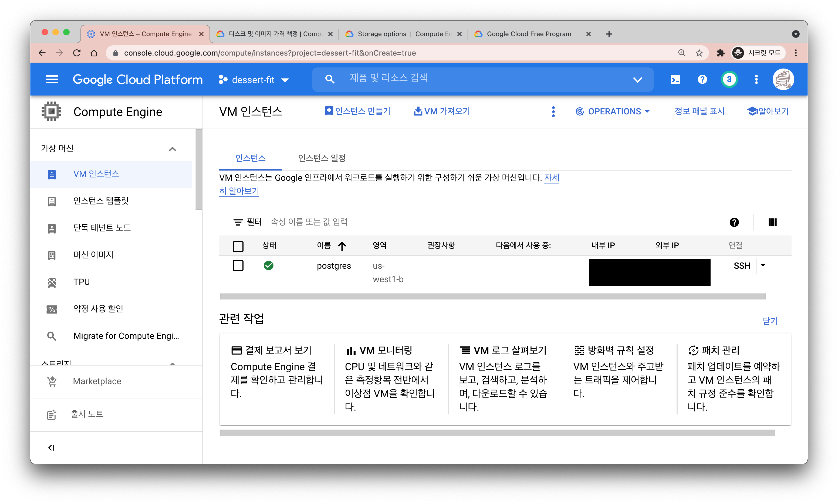Open browser home page icon
Viewport: 838px width, 504px height.
pyautogui.click(x=94, y=53)
